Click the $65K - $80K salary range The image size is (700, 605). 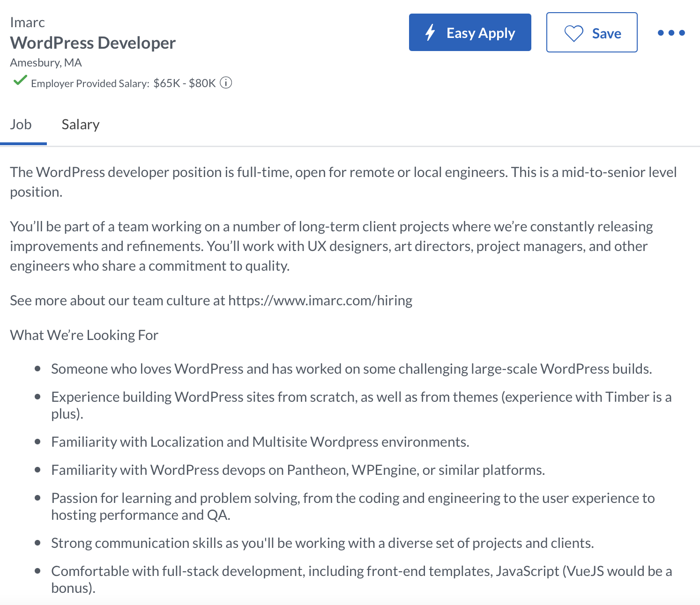pyautogui.click(x=185, y=83)
